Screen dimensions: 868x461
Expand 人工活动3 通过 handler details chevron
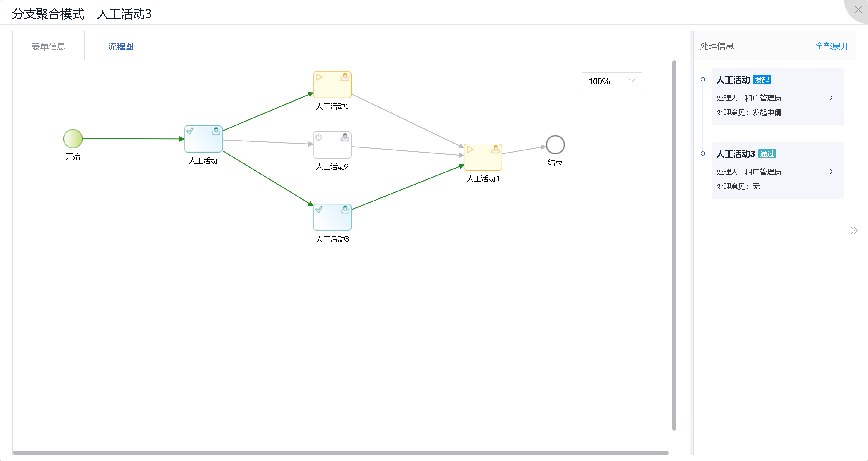point(831,172)
